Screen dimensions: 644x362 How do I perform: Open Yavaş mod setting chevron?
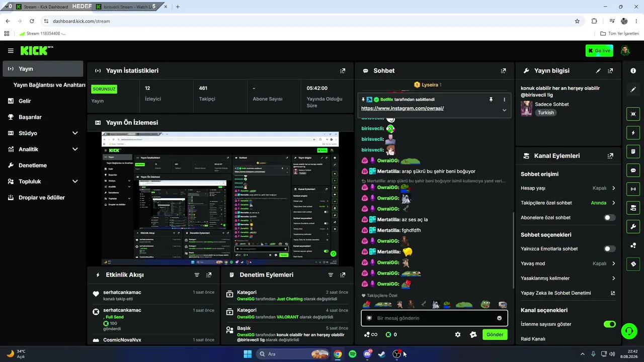click(x=613, y=263)
